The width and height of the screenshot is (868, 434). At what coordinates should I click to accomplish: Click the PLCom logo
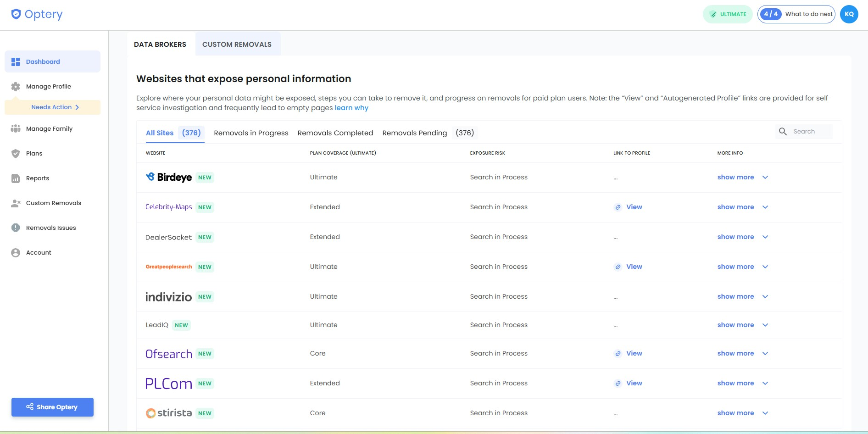coord(169,384)
